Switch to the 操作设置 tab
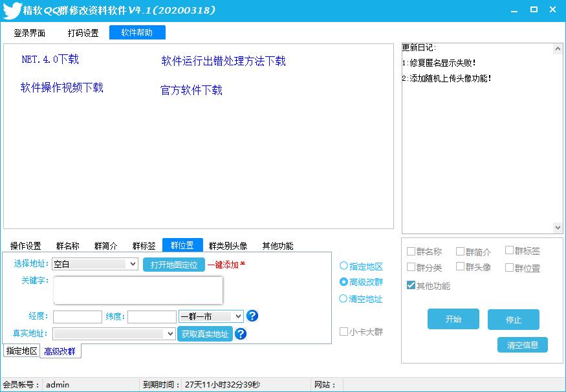Image resolution: width=566 pixels, height=392 pixels. tap(26, 246)
